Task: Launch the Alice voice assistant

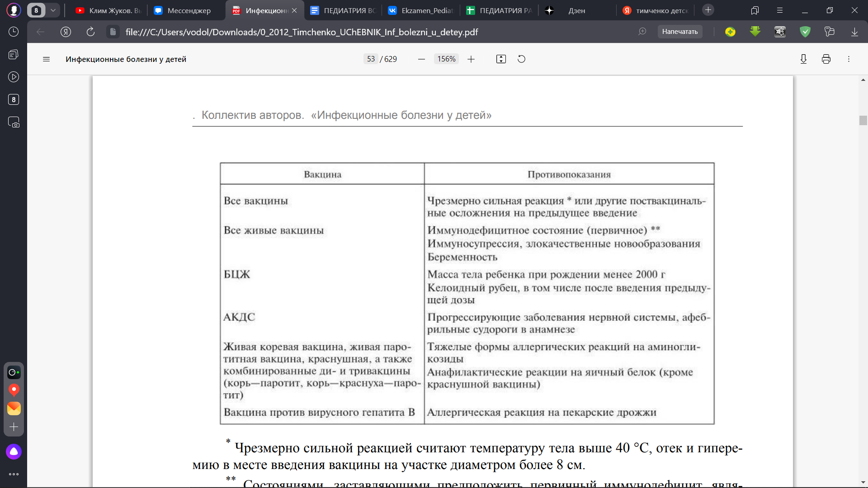Action: click(x=14, y=451)
